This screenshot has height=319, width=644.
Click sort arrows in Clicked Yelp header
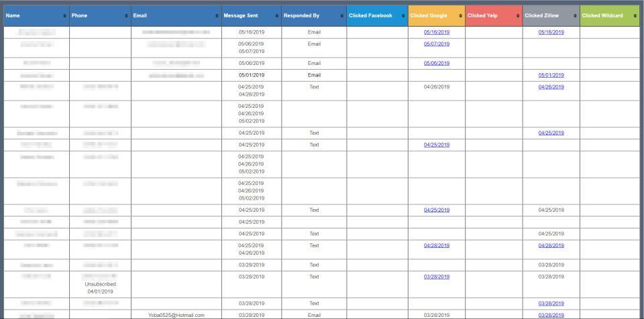[x=518, y=16]
